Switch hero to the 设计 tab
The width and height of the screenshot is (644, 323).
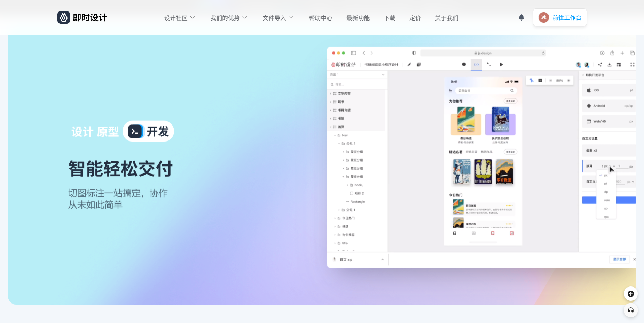pos(82,131)
